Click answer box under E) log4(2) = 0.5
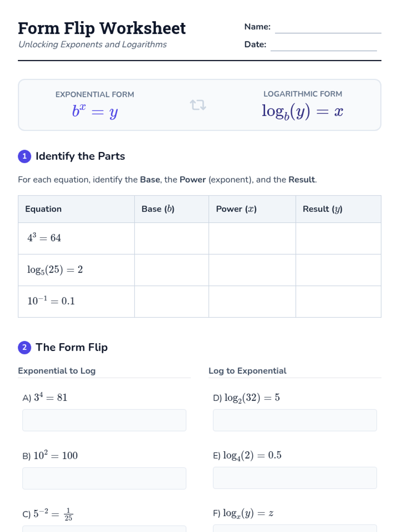The image size is (399, 532). click(x=295, y=478)
